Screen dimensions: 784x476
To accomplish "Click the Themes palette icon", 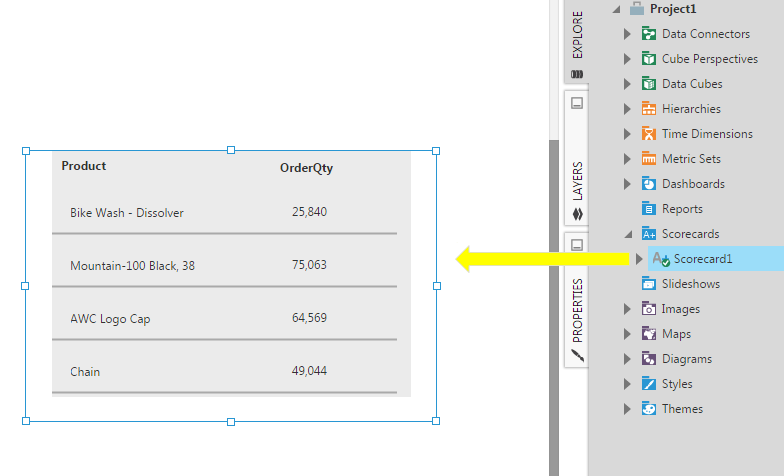I will coord(648,408).
